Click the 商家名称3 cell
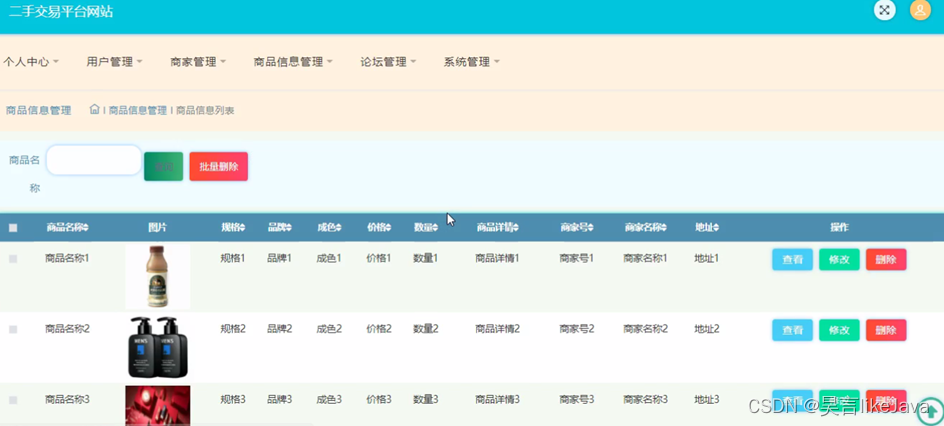The image size is (944, 426). tap(645, 399)
